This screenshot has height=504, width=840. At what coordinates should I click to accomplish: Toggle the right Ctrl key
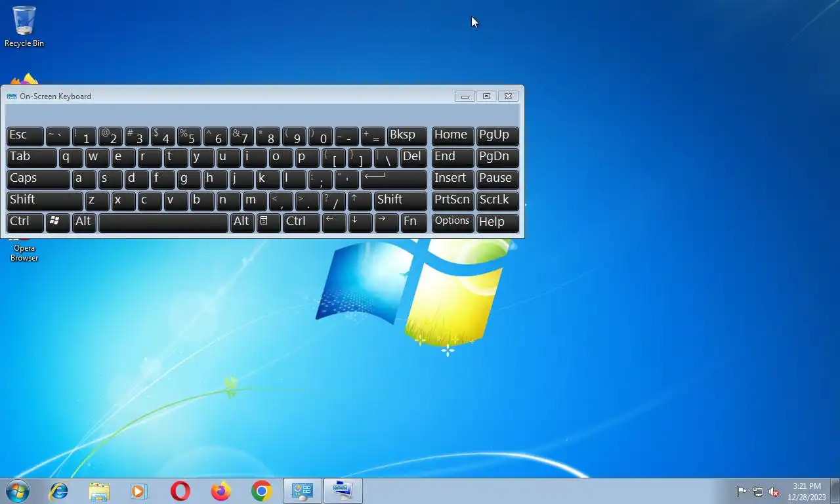tap(301, 222)
